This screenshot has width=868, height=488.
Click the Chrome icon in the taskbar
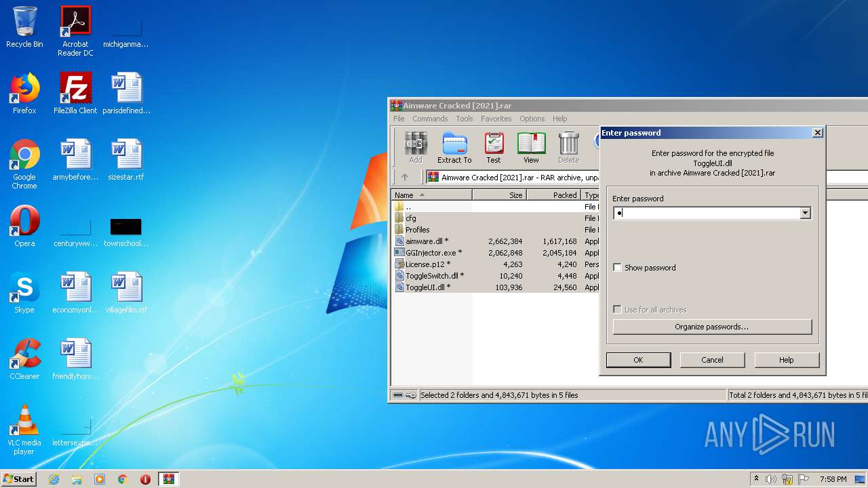point(123,479)
